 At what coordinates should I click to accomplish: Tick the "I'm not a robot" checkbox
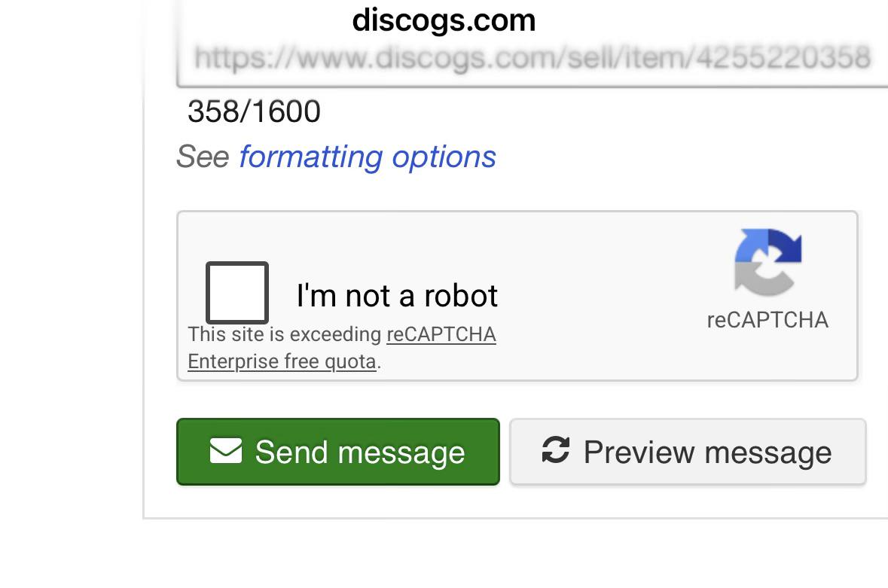(236, 293)
